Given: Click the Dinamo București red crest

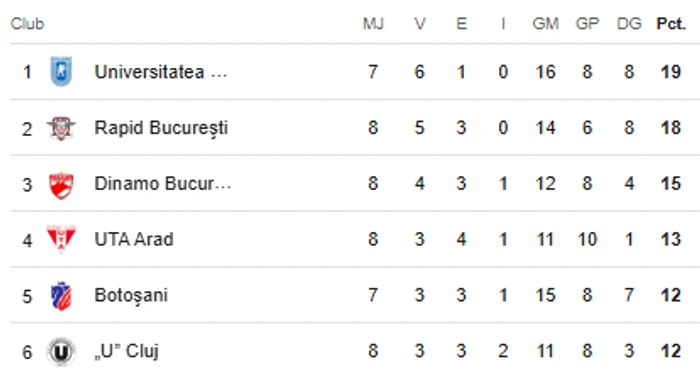Looking at the screenshot, I should [61, 184].
